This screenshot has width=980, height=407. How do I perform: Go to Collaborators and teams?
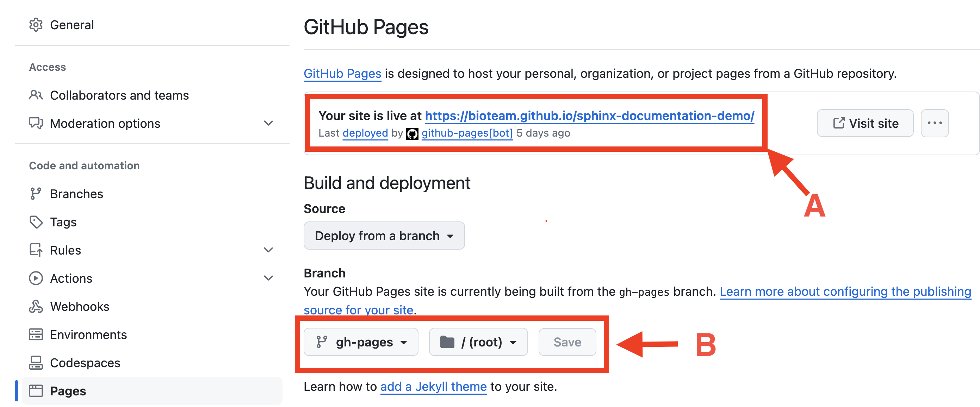click(152, 95)
